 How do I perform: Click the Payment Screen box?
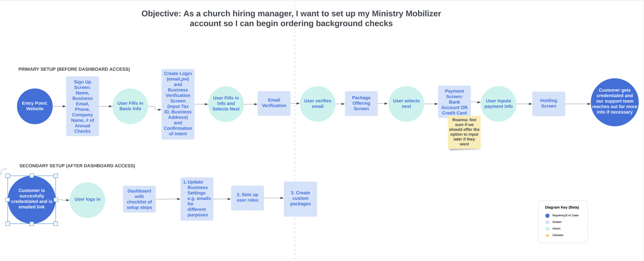point(454,102)
